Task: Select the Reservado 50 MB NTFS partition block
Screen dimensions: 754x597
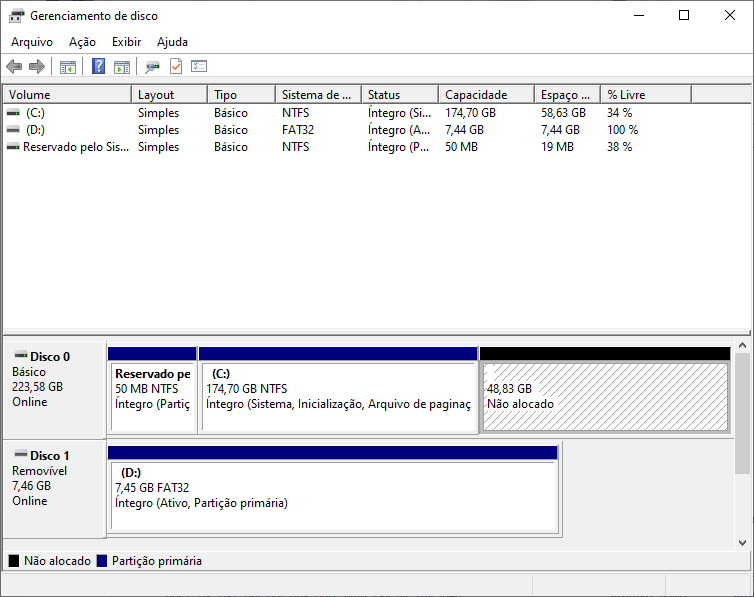Action: [152, 390]
